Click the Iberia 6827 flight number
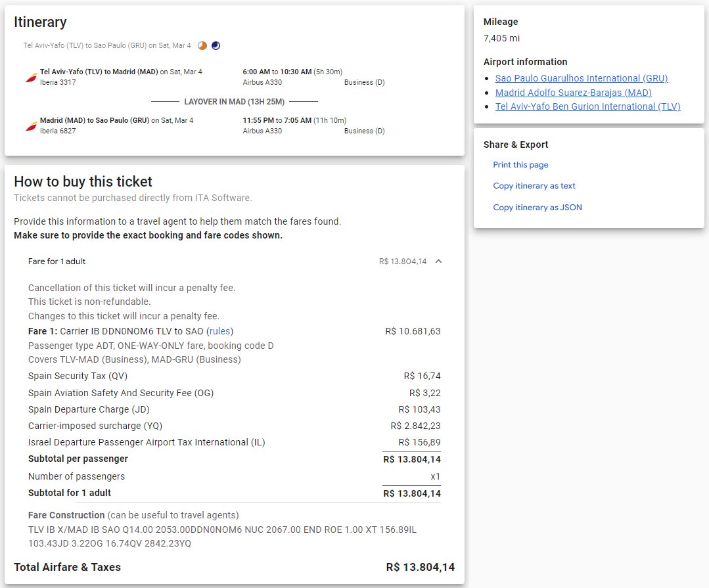The image size is (709, 588). click(58, 131)
